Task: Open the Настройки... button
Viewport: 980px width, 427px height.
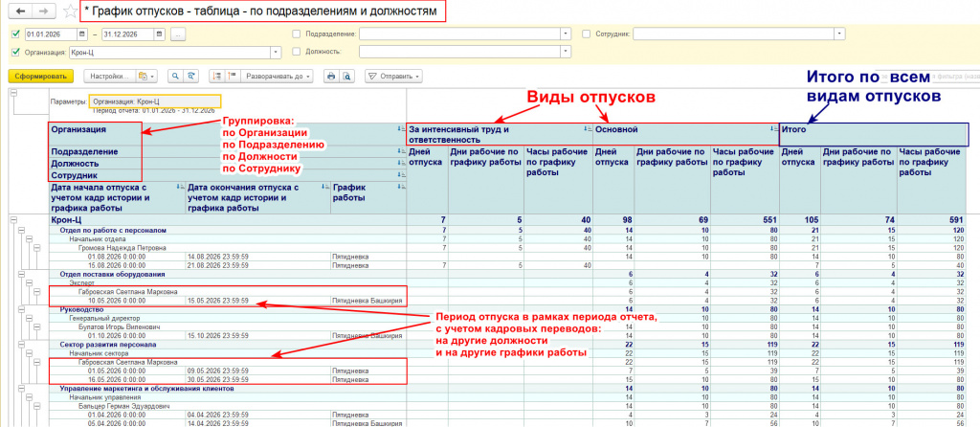Action: pyautogui.click(x=109, y=77)
